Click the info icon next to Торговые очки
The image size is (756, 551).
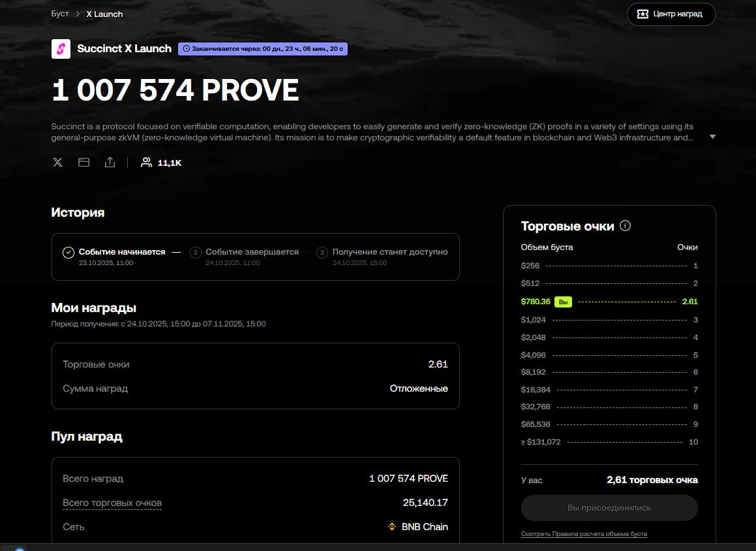pyautogui.click(x=626, y=226)
